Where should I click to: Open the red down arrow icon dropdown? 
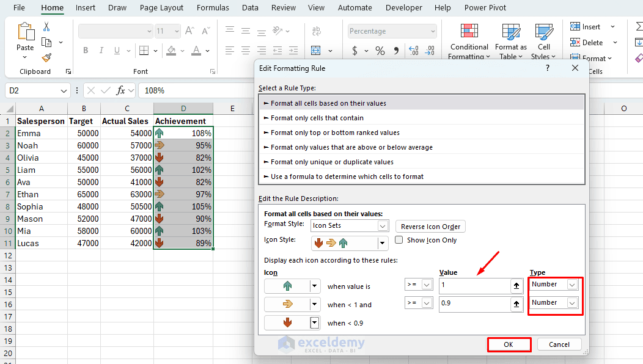click(x=314, y=322)
